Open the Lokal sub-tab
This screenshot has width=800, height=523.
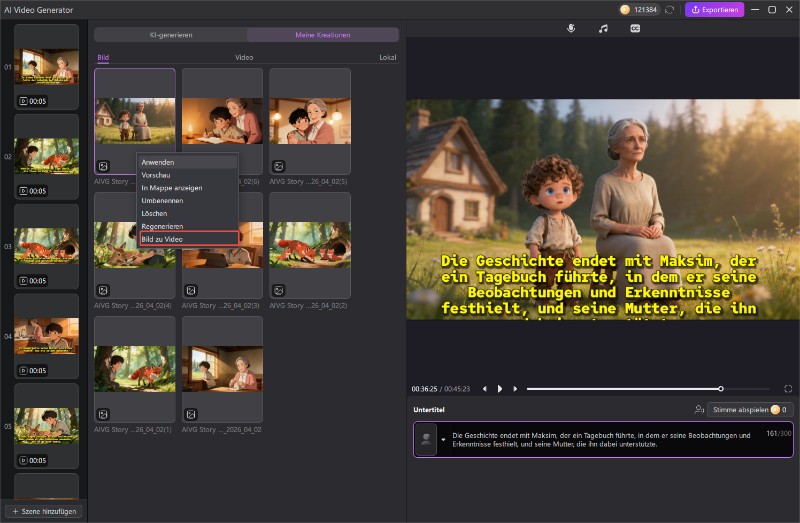tap(387, 58)
